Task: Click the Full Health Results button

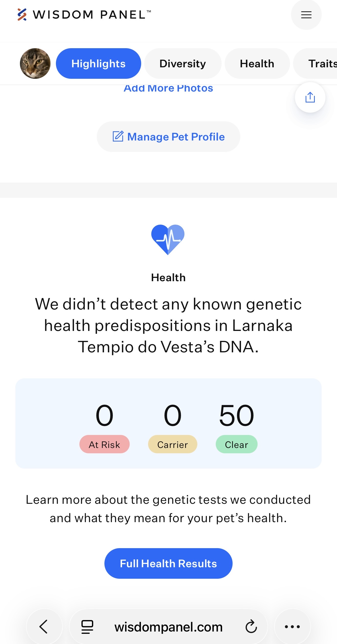Action: (168, 563)
